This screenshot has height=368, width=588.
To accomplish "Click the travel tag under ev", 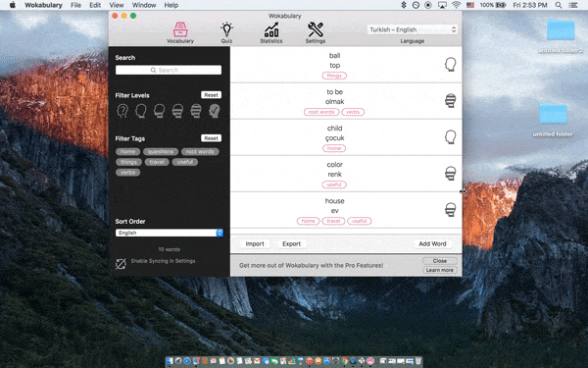I will (333, 221).
